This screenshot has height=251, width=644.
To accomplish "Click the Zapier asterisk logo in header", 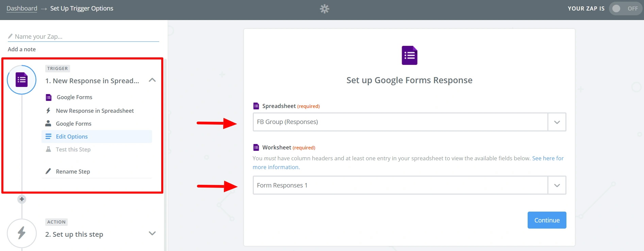I will coord(325,9).
